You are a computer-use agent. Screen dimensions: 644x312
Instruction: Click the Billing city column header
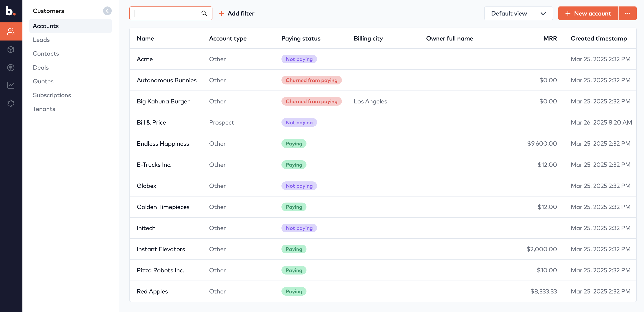tap(368, 39)
